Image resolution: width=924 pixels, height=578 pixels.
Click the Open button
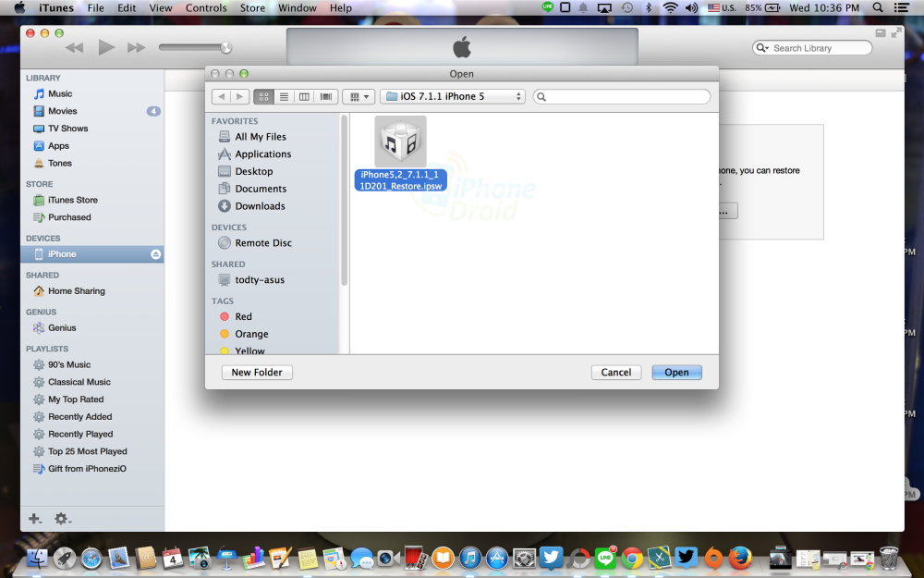point(676,372)
